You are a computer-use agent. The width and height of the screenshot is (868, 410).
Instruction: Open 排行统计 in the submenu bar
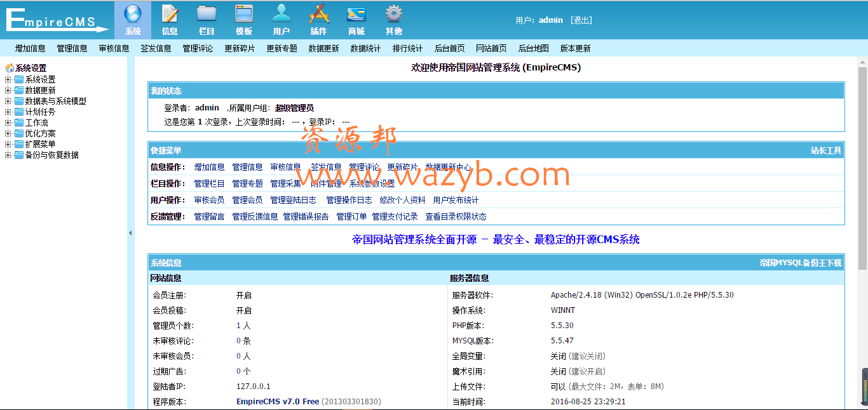click(x=408, y=48)
